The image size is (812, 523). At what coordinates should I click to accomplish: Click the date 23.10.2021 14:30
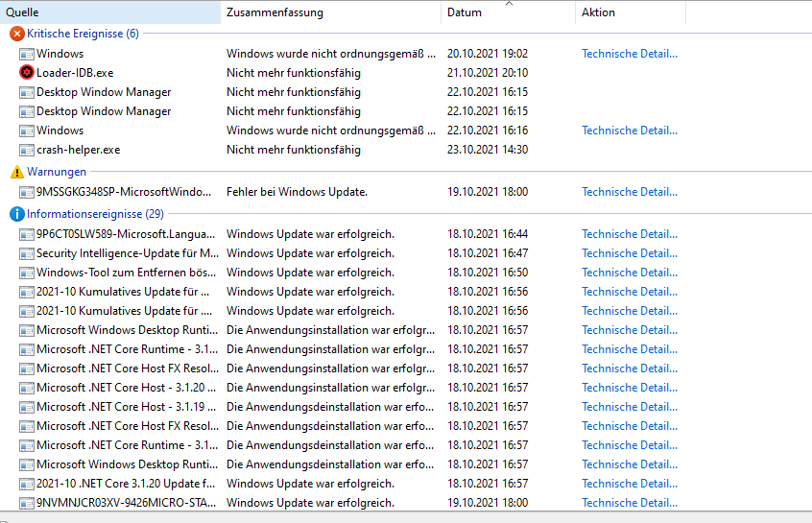point(488,150)
